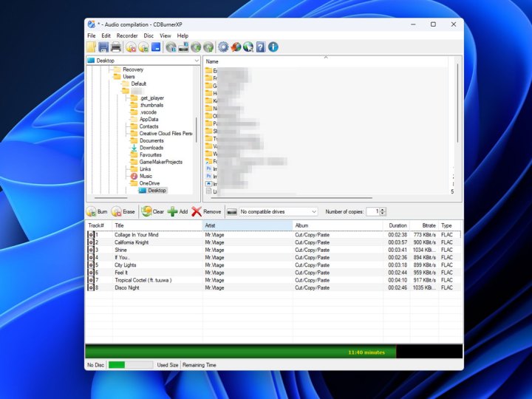Expand the Desktop location dropdown
The height and width of the screenshot is (399, 532).
click(x=197, y=61)
